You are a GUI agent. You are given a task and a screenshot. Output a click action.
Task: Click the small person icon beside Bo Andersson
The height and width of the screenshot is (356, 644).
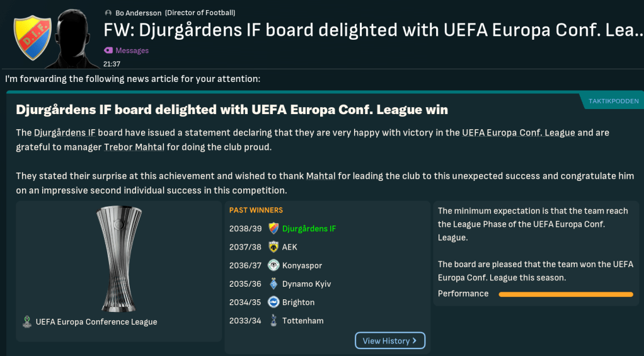tap(108, 13)
